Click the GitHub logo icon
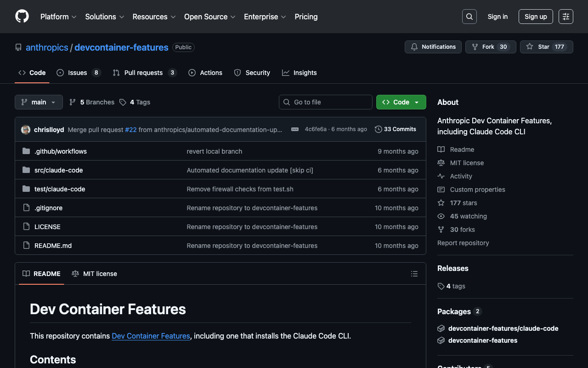Viewport: 588px width, 368px height. pyautogui.click(x=22, y=17)
